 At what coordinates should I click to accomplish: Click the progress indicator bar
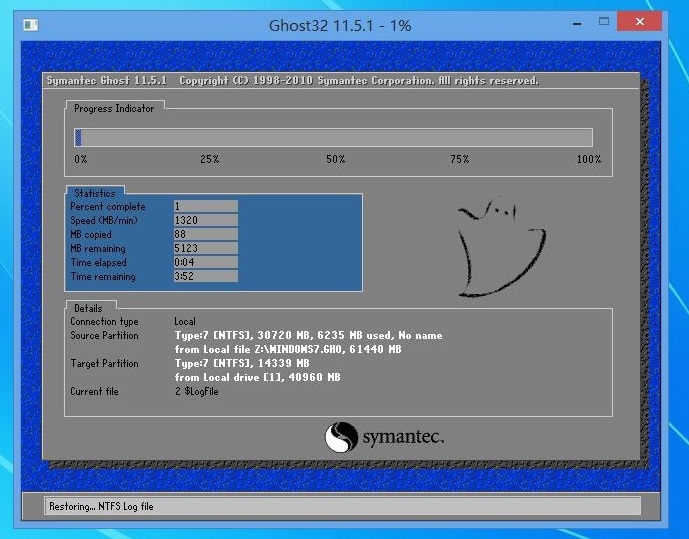pos(334,137)
